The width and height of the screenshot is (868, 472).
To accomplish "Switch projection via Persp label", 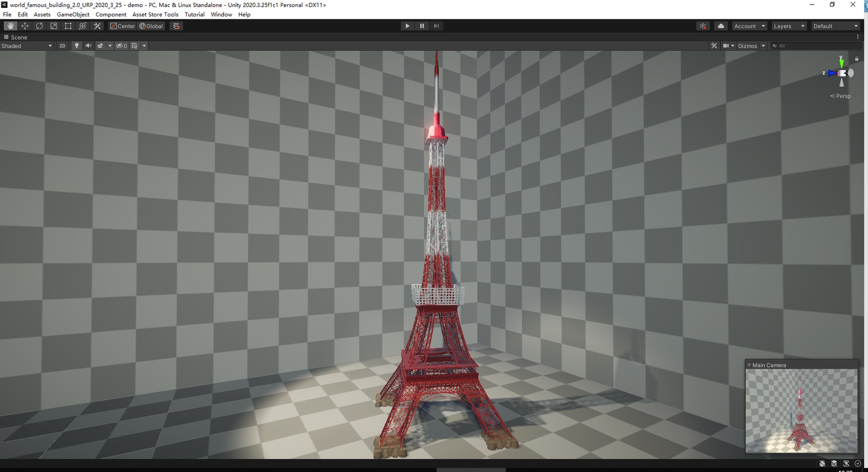I will [840, 96].
